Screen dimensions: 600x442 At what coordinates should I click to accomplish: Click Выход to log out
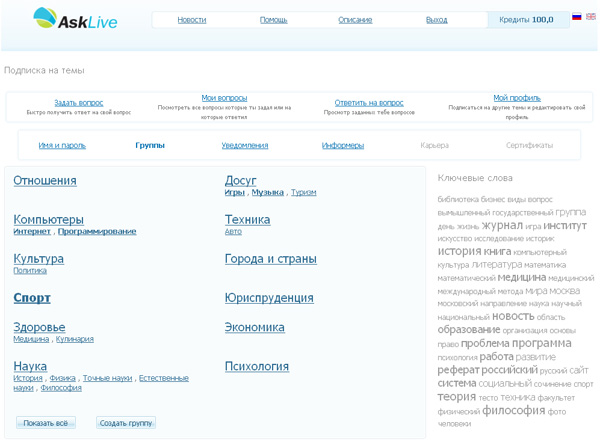pyautogui.click(x=436, y=20)
